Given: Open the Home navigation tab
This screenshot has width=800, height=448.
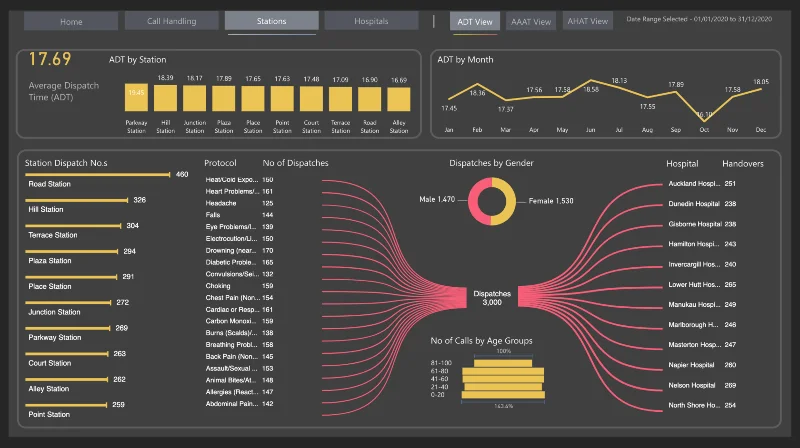Looking at the screenshot, I should click(71, 21).
